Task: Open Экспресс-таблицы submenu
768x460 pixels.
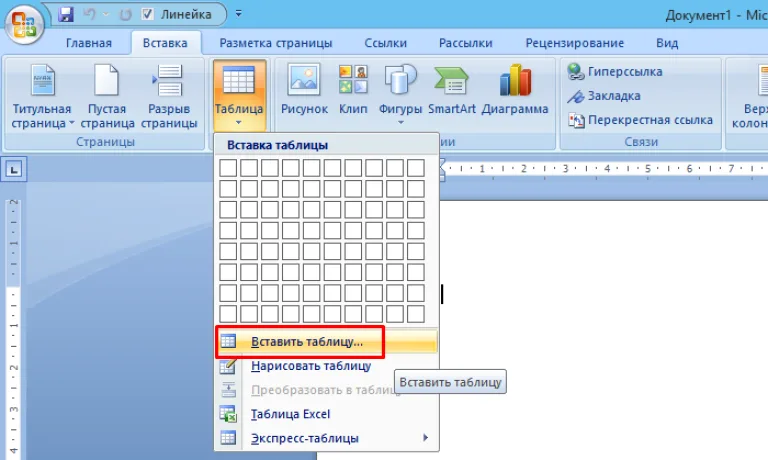Action: 326,438
